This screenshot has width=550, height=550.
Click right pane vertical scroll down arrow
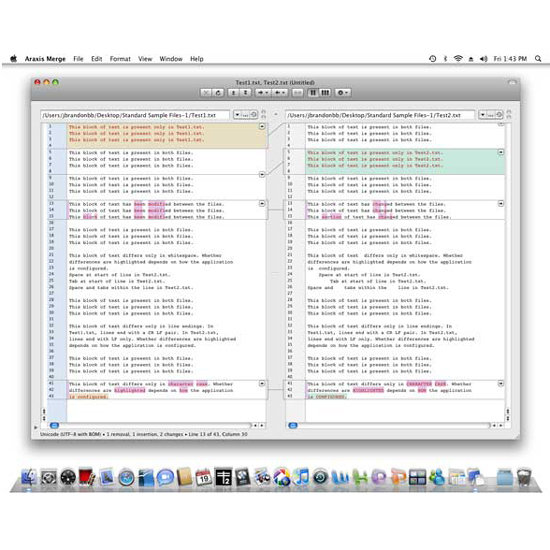(x=508, y=418)
